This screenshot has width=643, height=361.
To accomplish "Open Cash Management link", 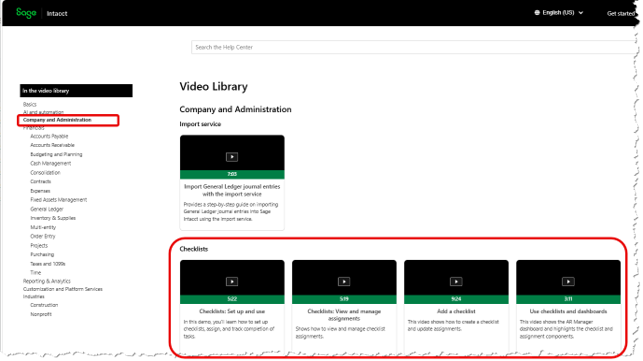I will pos(50,163).
